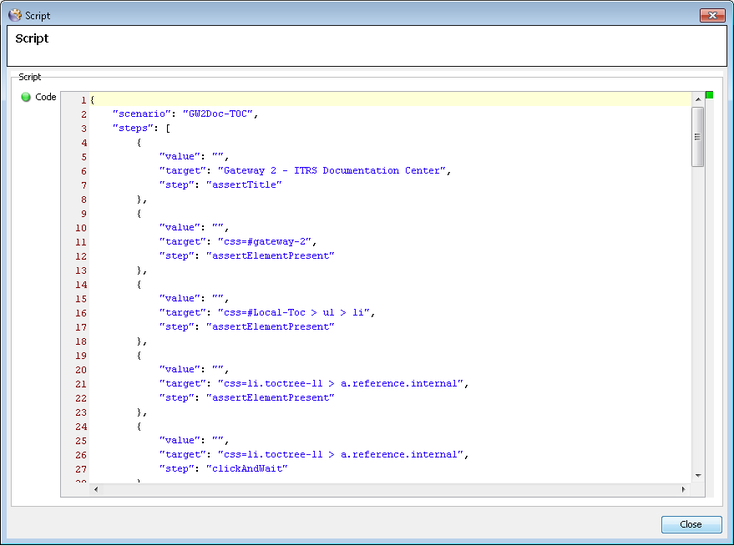Click the green indicator square above the scrollbar
Image resolution: width=734 pixels, height=546 pixels.
tap(709, 96)
